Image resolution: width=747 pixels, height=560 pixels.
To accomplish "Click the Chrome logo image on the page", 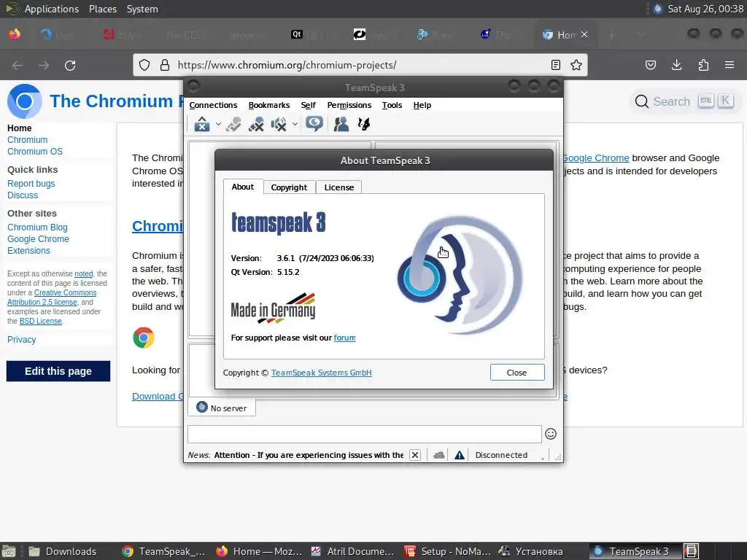I will [144, 338].
